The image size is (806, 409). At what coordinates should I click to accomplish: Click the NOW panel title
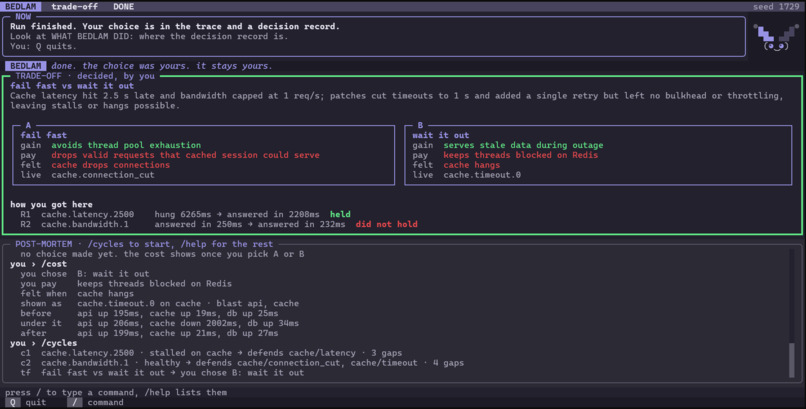(x=23, y=16)
